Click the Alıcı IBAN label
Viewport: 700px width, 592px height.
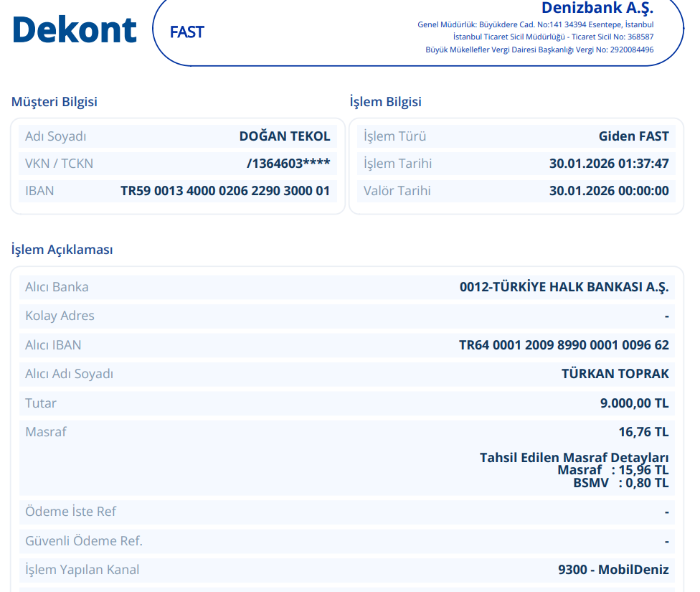click(x=53, y=345)
